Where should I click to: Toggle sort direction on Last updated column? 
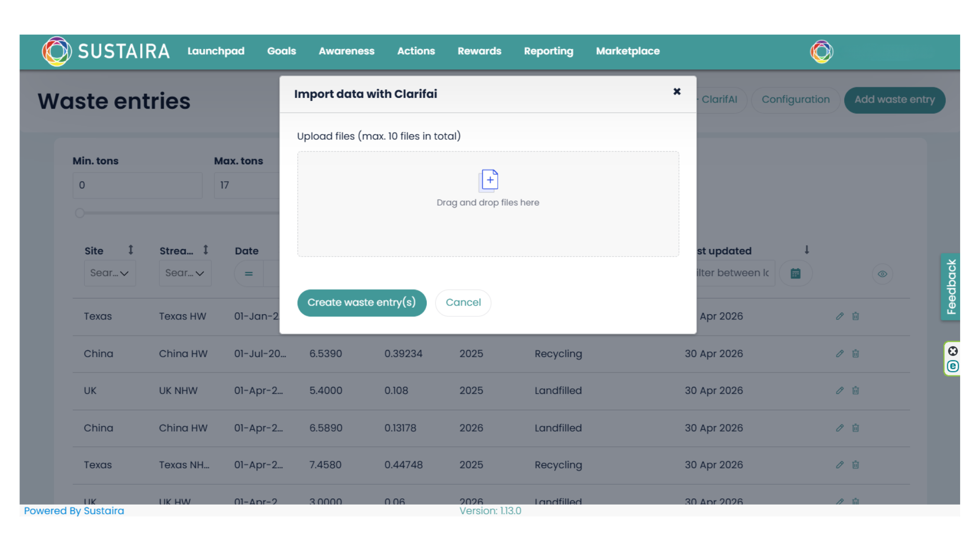(806, 250)
